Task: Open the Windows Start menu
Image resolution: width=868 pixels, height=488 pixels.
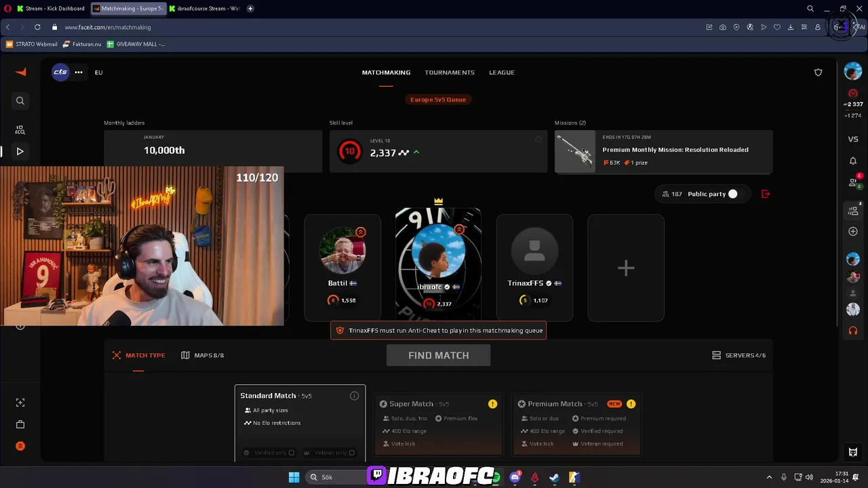Action: (x=294, y=477)
